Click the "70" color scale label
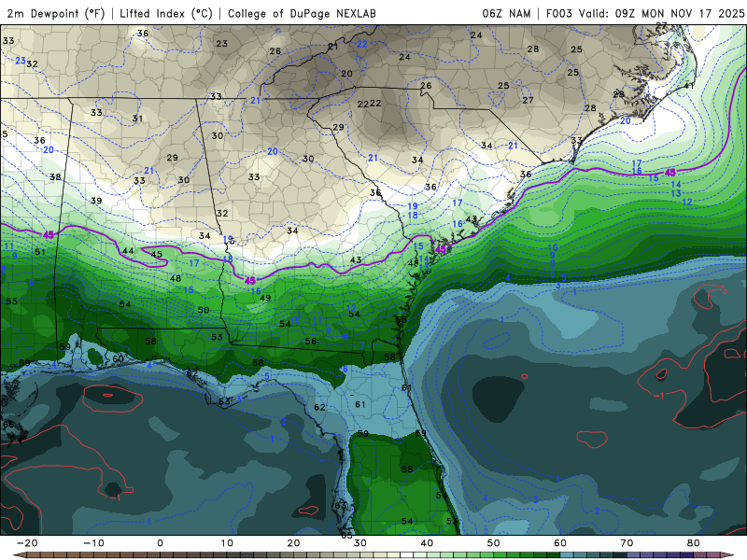 (x=627, y=543)
